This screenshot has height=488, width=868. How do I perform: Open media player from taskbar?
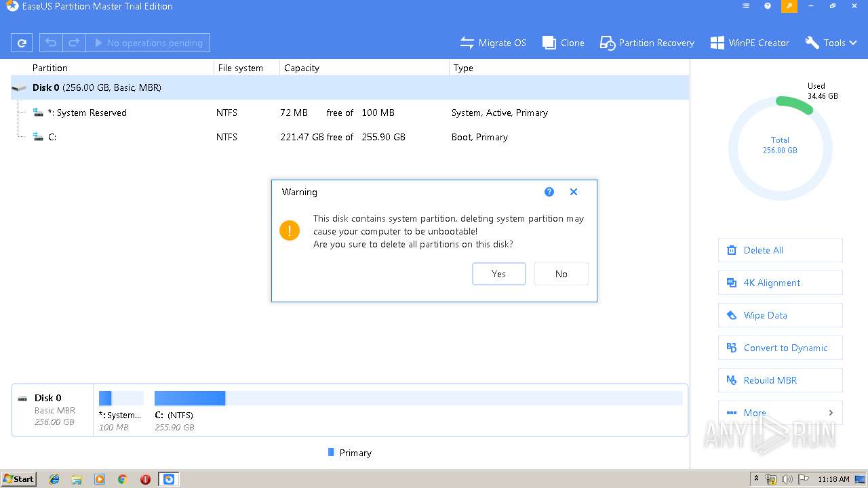tap(100, 479)
